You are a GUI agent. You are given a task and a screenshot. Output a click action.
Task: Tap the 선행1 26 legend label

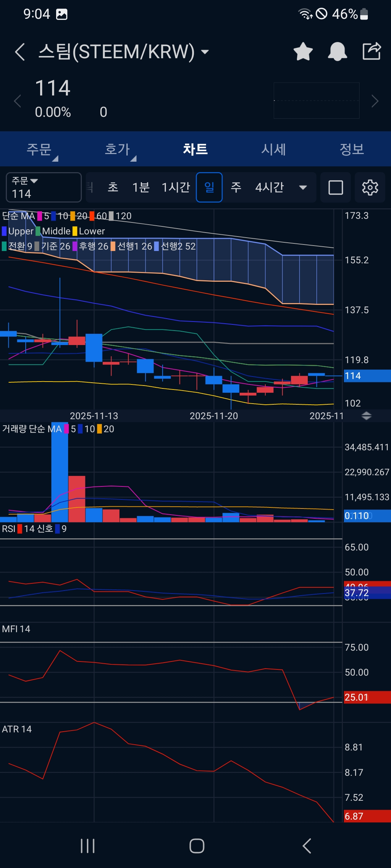(x=135, y=246)
